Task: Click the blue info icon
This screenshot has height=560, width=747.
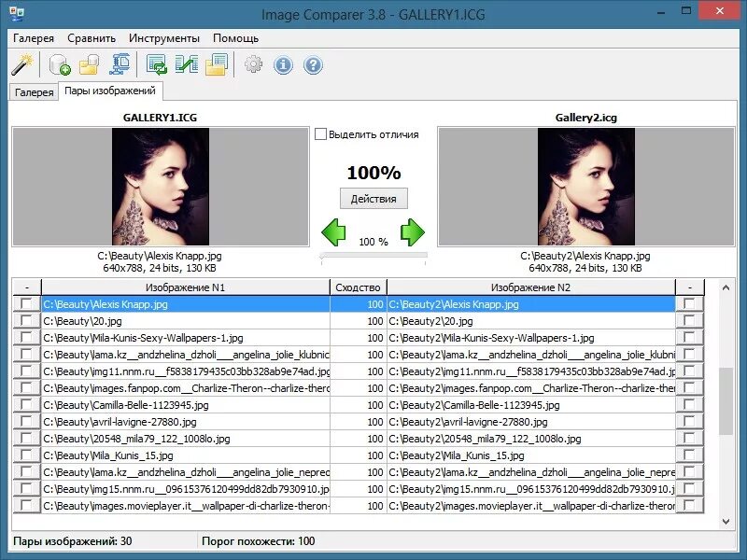Action: 283,64
